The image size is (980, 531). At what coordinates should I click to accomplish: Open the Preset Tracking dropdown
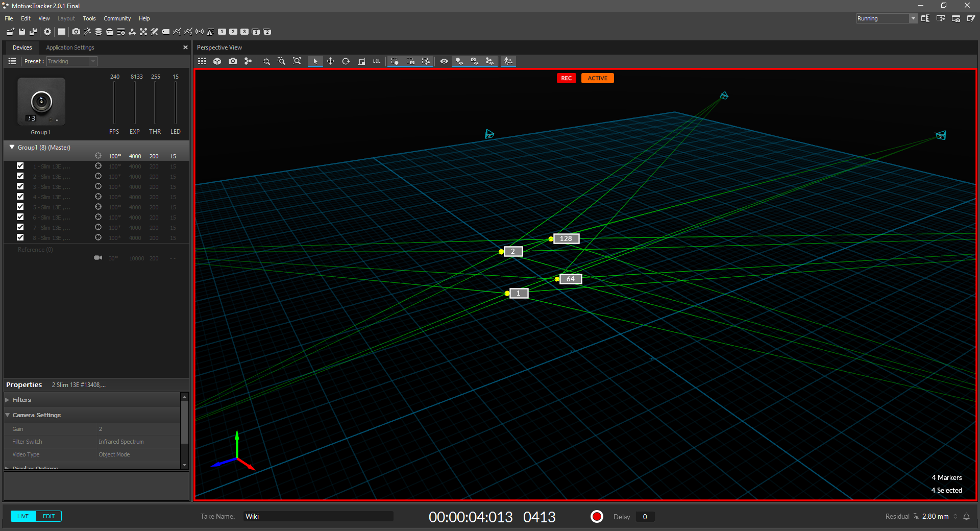(x=72, y=61)
